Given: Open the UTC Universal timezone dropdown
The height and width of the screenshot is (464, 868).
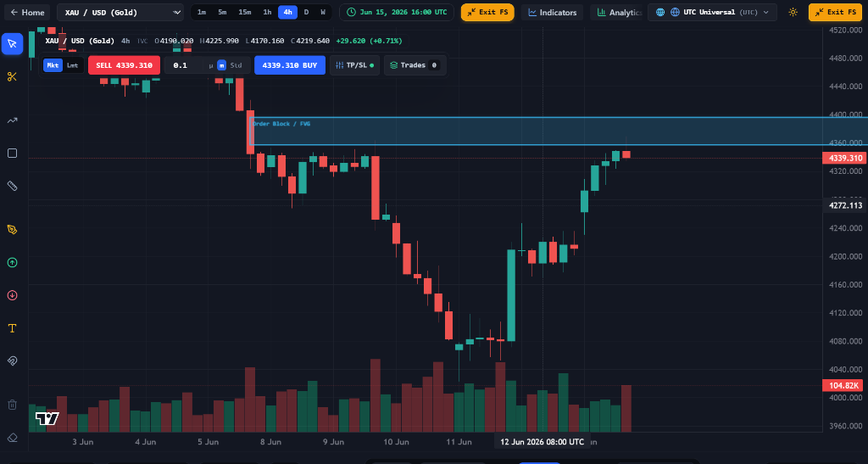Looking at the screenshot, I should point(713,12).
